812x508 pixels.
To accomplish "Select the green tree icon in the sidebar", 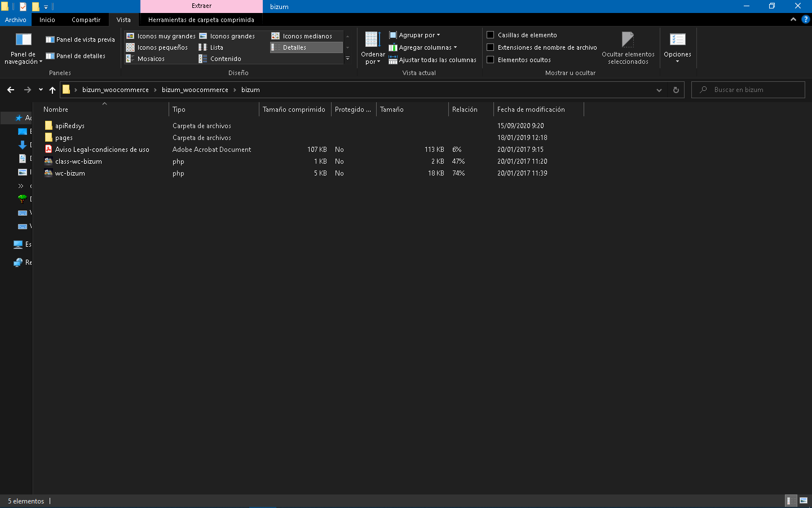I will pos(23,199).
